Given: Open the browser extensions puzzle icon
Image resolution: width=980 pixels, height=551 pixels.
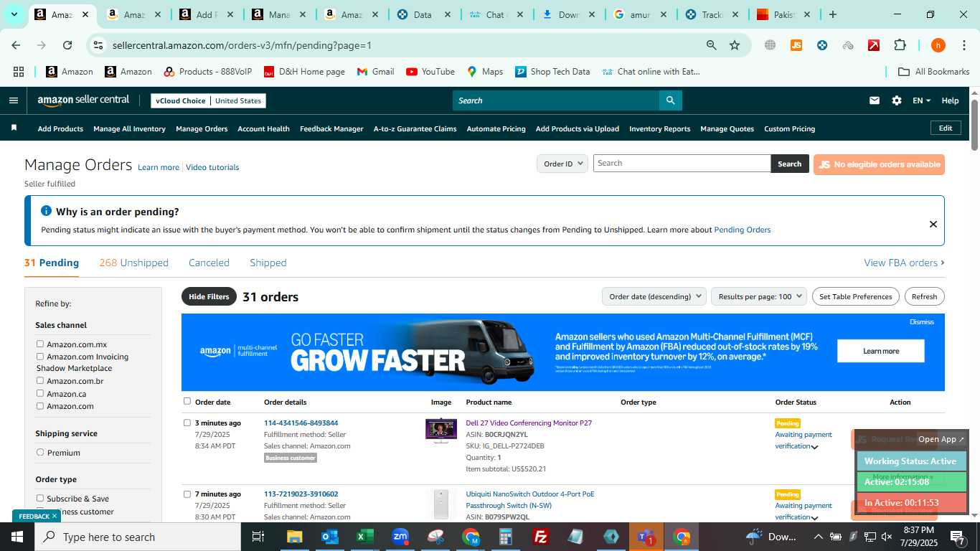Looking at the screenshot, I should tap(900, 45).
